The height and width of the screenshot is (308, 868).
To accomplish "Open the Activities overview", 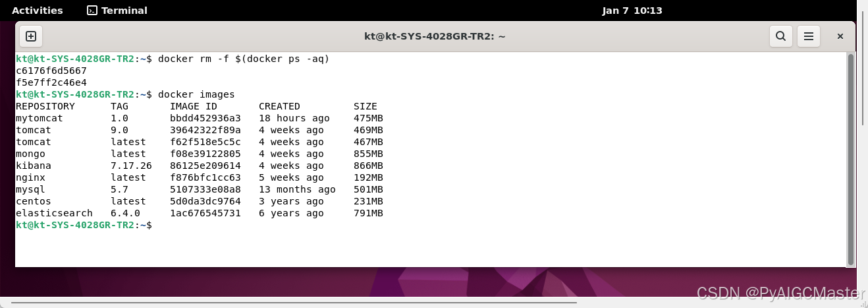I will 38,11.
